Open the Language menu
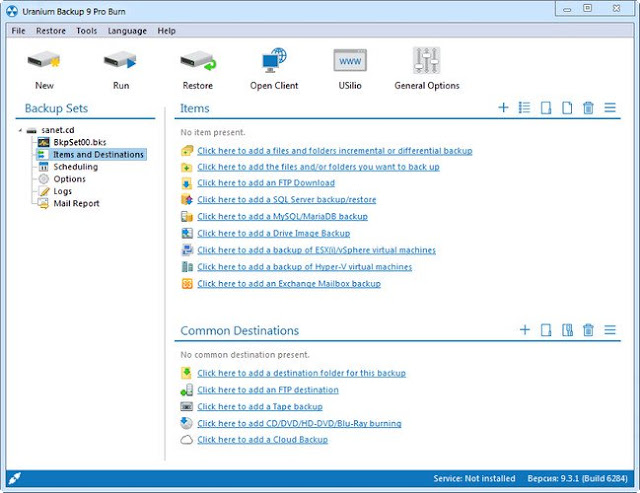 click(127, 31)
